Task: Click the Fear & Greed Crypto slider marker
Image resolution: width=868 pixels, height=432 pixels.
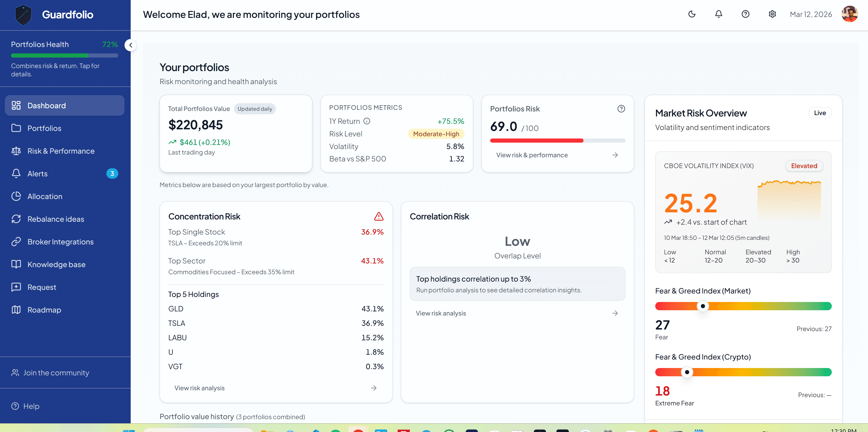Action: tap(687, 372)
